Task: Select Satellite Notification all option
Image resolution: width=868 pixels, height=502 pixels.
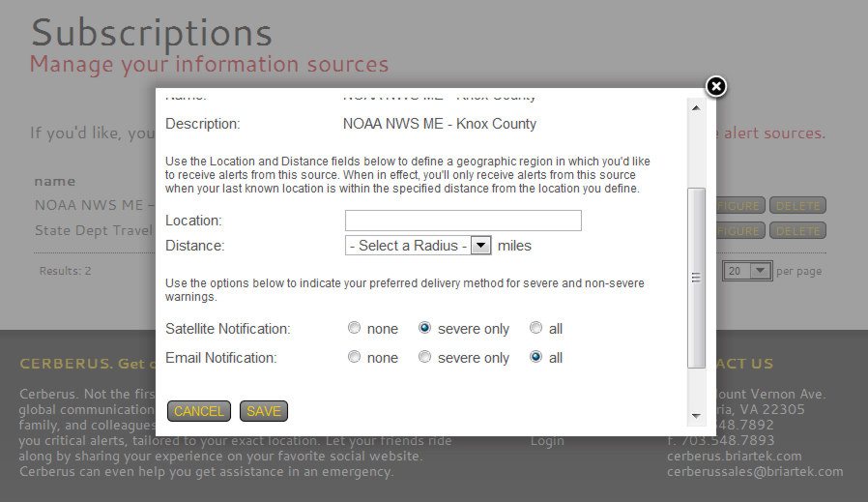Action: (x=535, y=328)
